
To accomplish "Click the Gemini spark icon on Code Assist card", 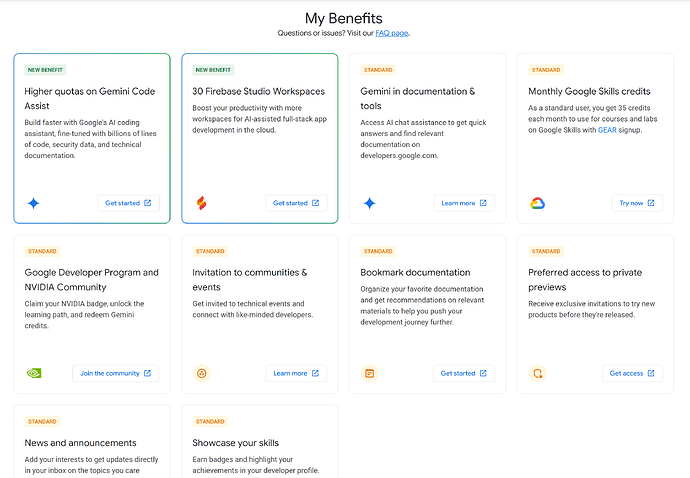I will point(33,203).
